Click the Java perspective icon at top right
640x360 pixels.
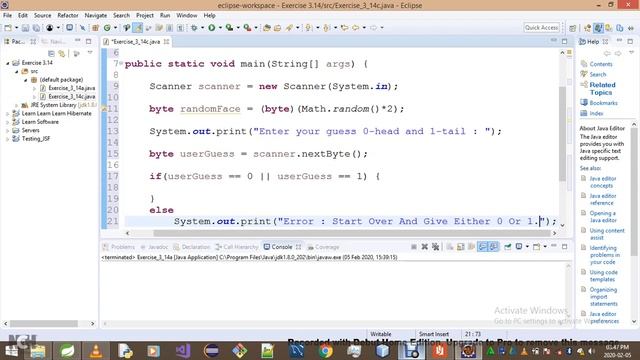598,28
